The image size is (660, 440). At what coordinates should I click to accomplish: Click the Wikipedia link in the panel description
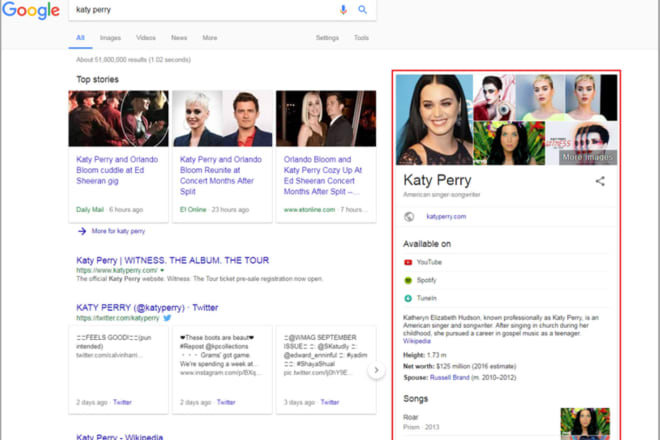[x=417, y=341]
